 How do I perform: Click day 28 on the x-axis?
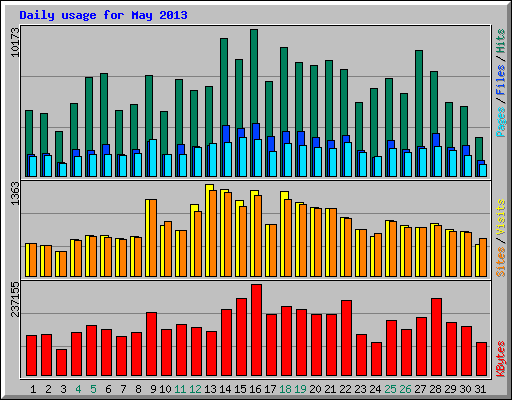pos(435,389)
